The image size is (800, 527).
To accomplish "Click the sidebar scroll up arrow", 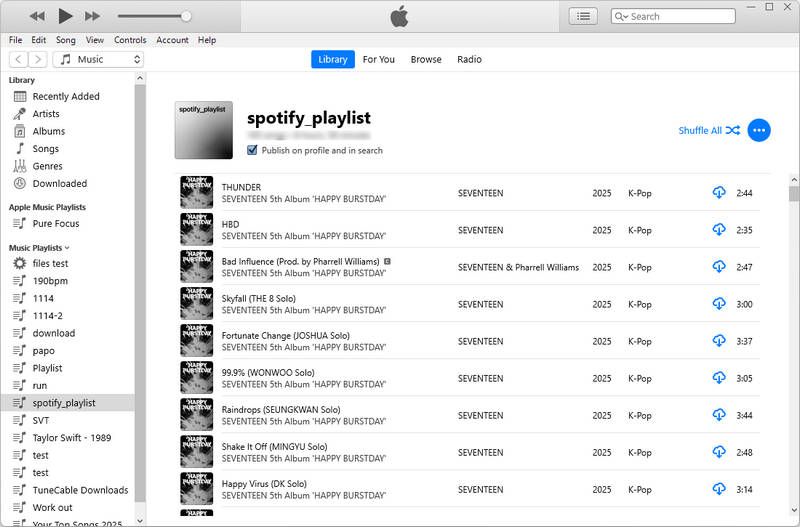I will click(x=140, y=79).
